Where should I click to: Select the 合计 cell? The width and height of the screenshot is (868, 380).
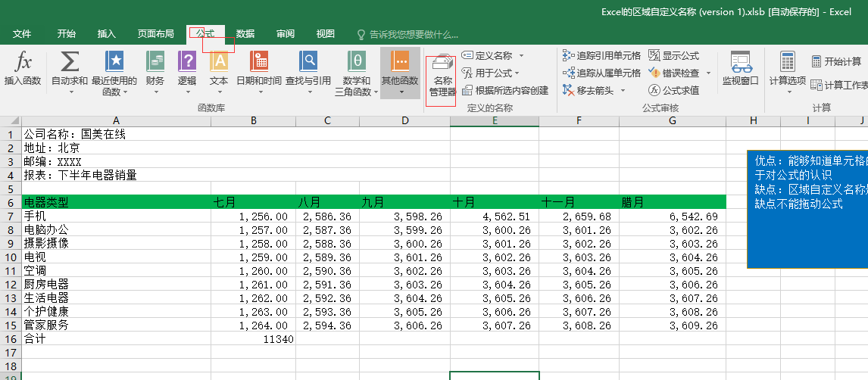point(116,338)
